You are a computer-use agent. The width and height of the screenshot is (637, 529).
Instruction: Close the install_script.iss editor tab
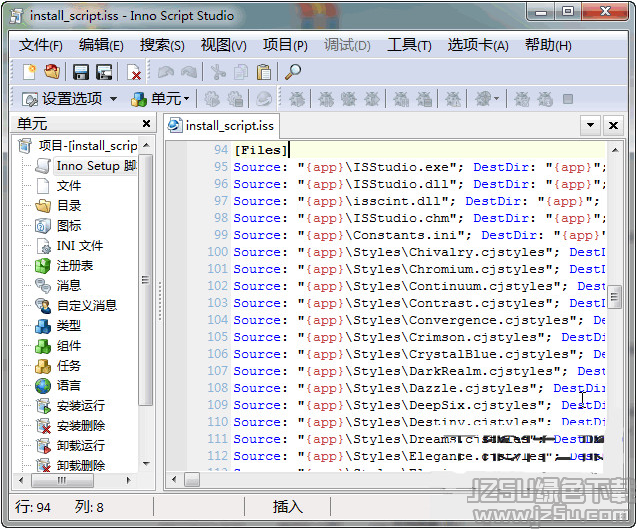click(x=613, y=125)
